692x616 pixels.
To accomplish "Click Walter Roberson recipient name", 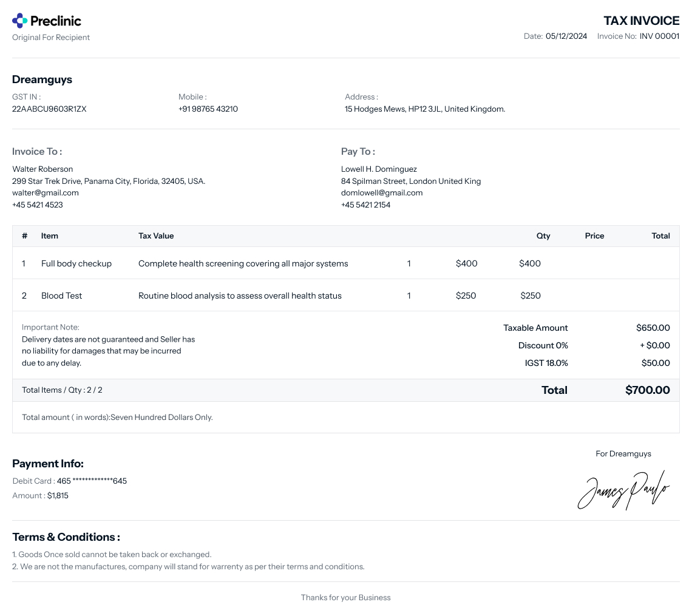I will (x=42, y=169).
